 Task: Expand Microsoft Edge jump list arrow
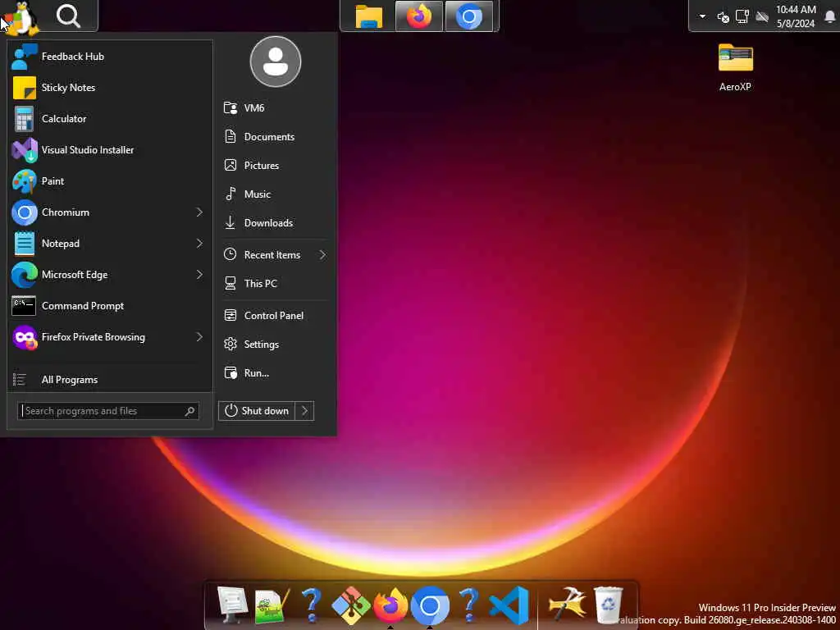pos(199,274)
